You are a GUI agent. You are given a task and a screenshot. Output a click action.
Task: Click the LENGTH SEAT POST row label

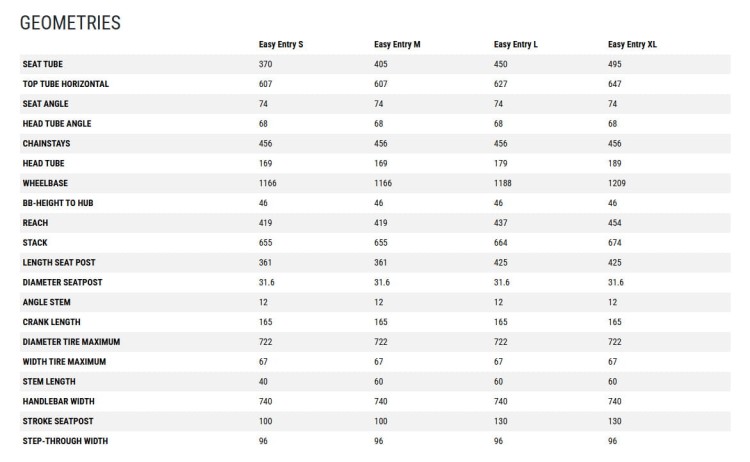[59, 263]
